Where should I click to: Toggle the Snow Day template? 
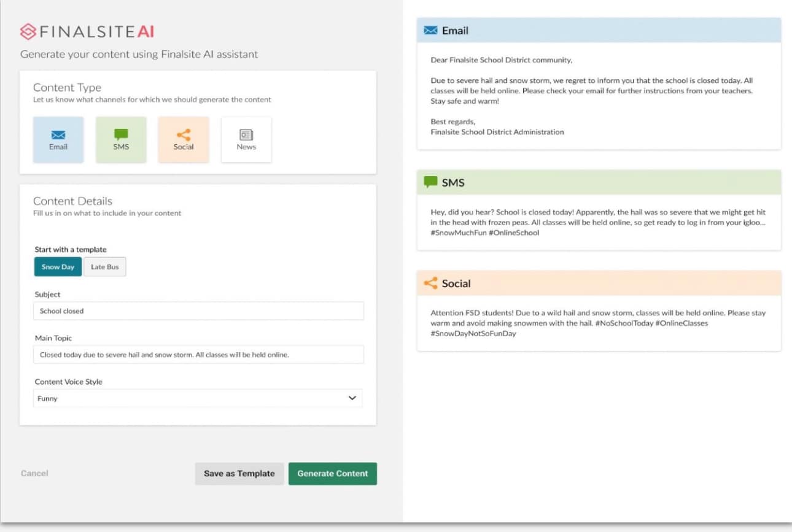click(58, 267)
